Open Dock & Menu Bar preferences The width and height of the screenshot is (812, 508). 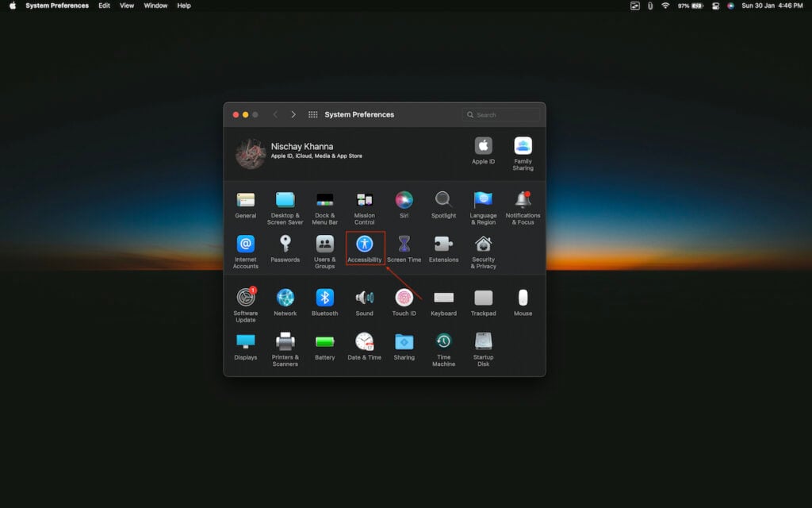point(324,208)
